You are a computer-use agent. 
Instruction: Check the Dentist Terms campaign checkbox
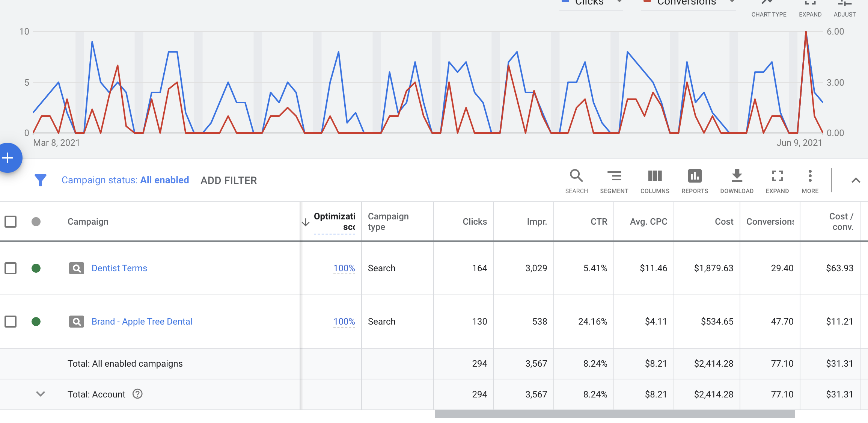[11, 268]
